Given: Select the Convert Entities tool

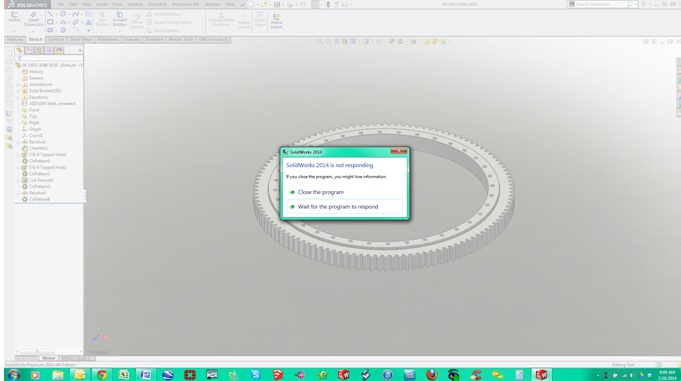Looking at the screenshot, I should (119, 20).
